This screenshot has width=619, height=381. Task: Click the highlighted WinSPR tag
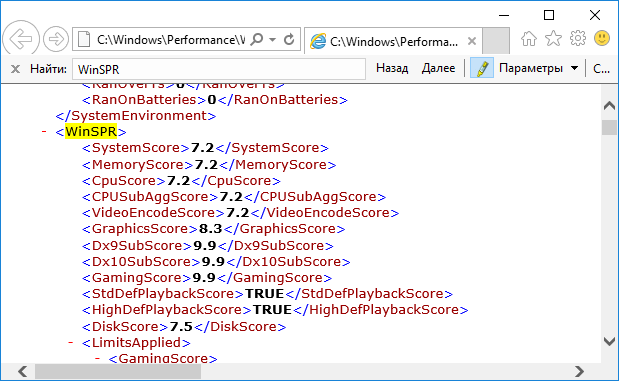click(91, 131)
